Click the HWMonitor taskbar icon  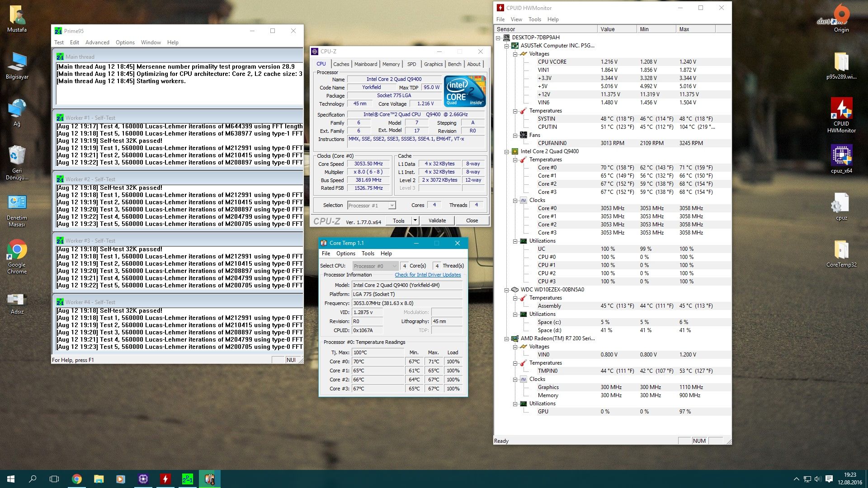pos(165,479)
